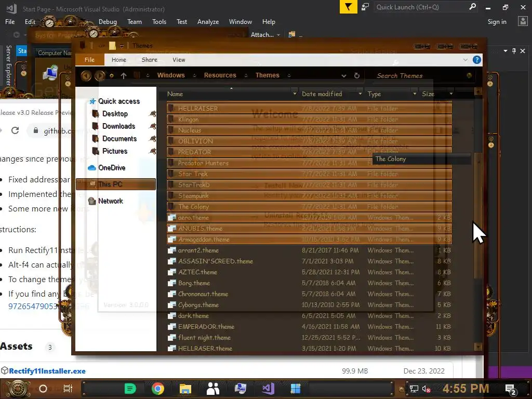Open Size column filter dropdown
The height and width of the screenshot is (399, 532).
(451, 94)
